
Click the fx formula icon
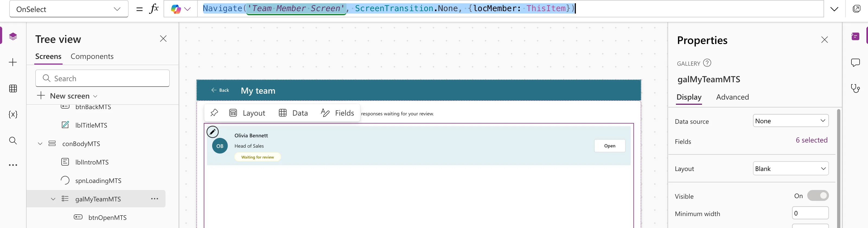pyautogui.click(x=154, y=9)
